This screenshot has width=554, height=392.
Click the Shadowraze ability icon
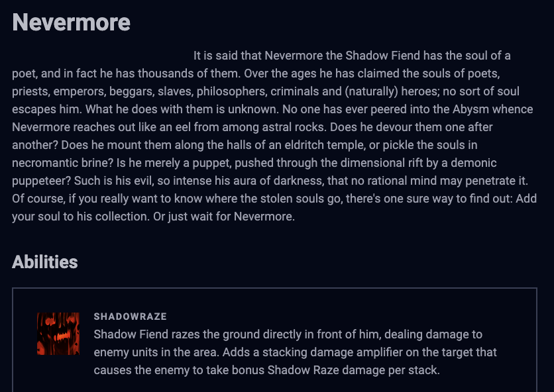[x=58, y=334]
